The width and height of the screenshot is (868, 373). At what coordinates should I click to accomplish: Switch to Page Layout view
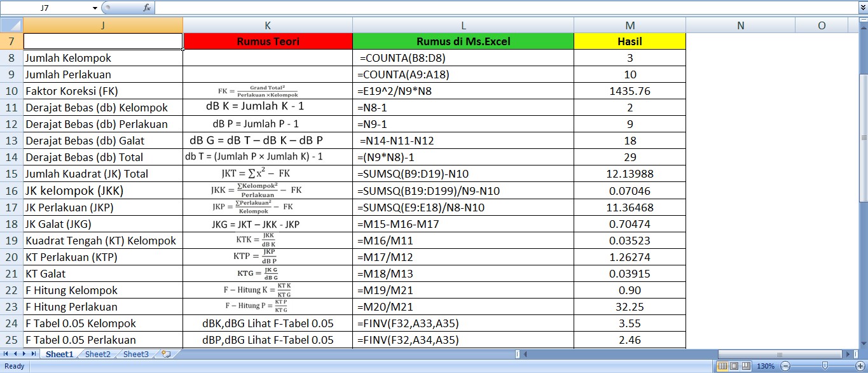click(734, 367)
